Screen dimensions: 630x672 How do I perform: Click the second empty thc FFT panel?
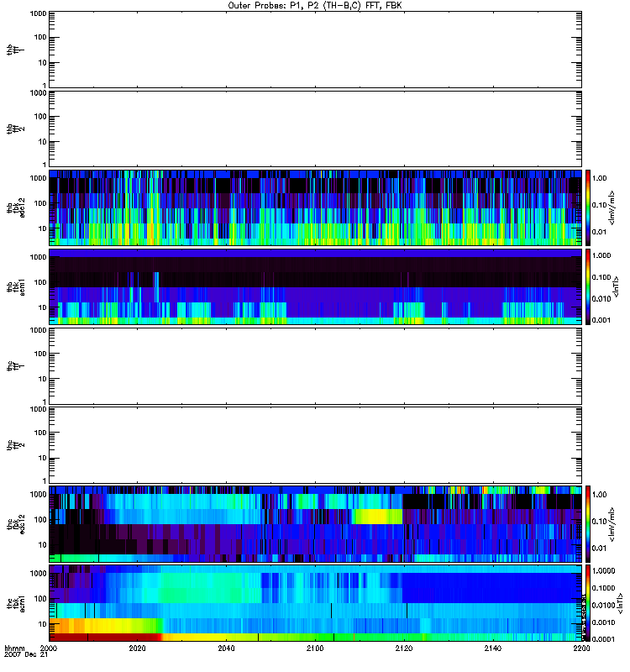315,444
